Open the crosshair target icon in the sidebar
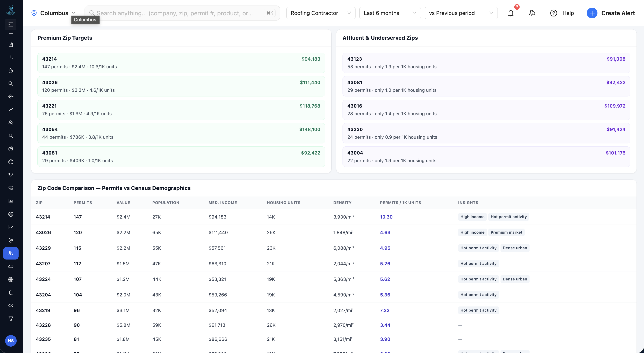 click(11, 97)
